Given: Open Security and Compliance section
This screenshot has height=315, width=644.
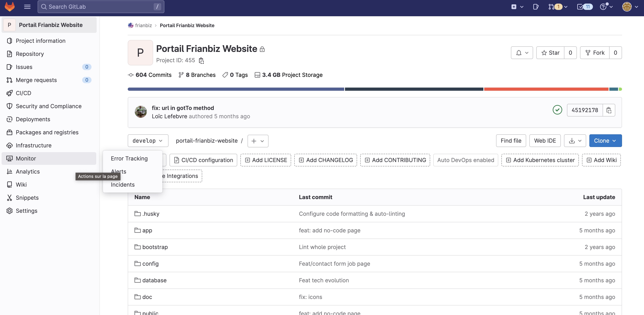Looking at the screenshot, I should (49, 106).
